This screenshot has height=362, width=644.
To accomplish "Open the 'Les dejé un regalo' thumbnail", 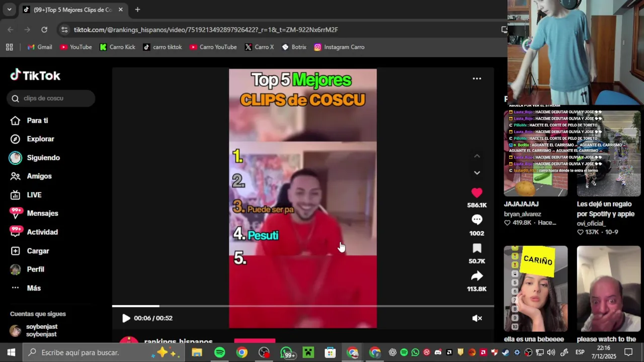I will [x=608, y=153].
